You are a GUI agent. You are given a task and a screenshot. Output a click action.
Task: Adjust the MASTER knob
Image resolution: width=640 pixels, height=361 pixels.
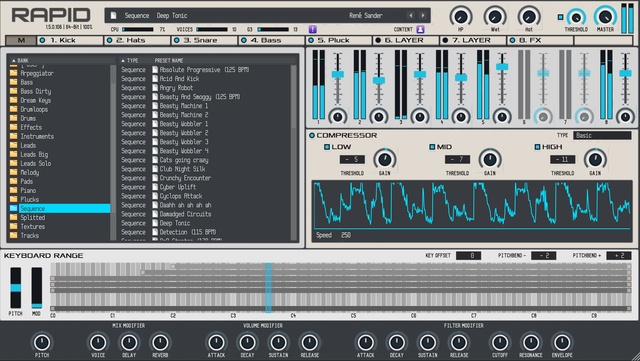point(605,17)
